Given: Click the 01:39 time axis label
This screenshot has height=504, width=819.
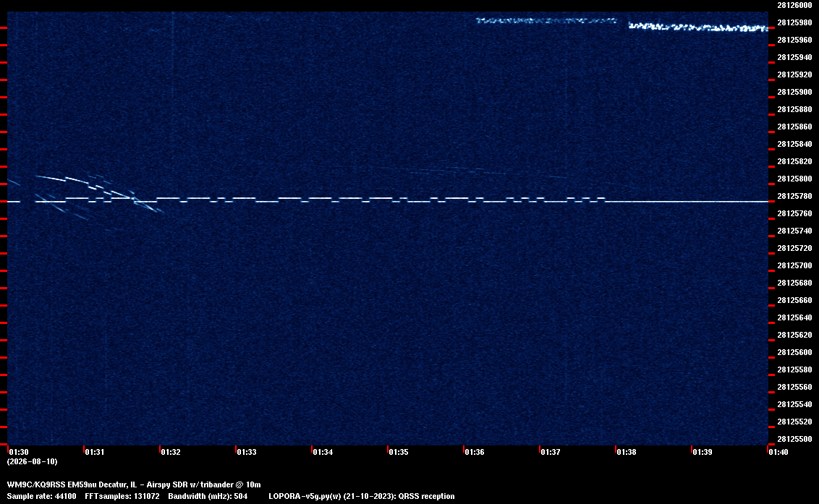Looking at the screenshot, I should 703,452.
